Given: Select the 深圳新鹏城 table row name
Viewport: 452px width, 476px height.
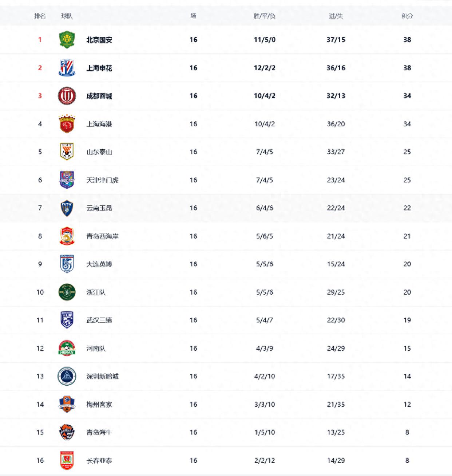Looking at the screenshot, I should (102, 376).
